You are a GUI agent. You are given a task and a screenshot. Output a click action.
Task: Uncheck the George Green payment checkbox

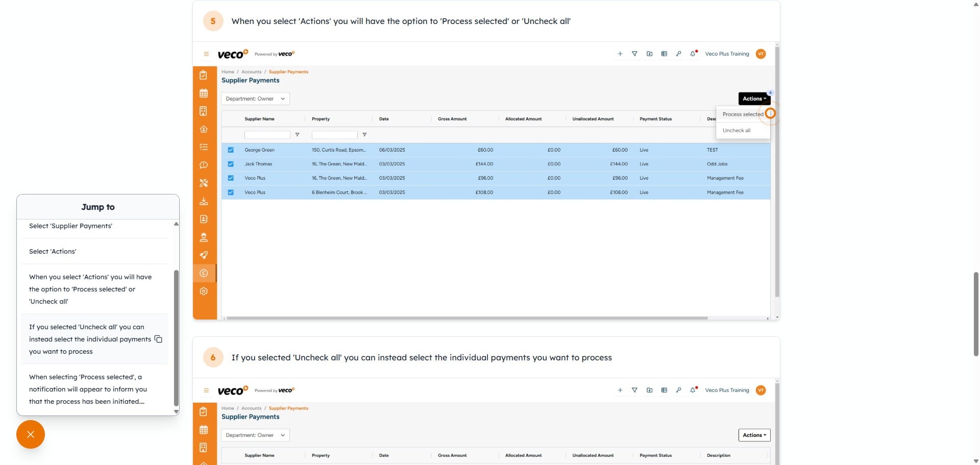[x=231, y=150]
